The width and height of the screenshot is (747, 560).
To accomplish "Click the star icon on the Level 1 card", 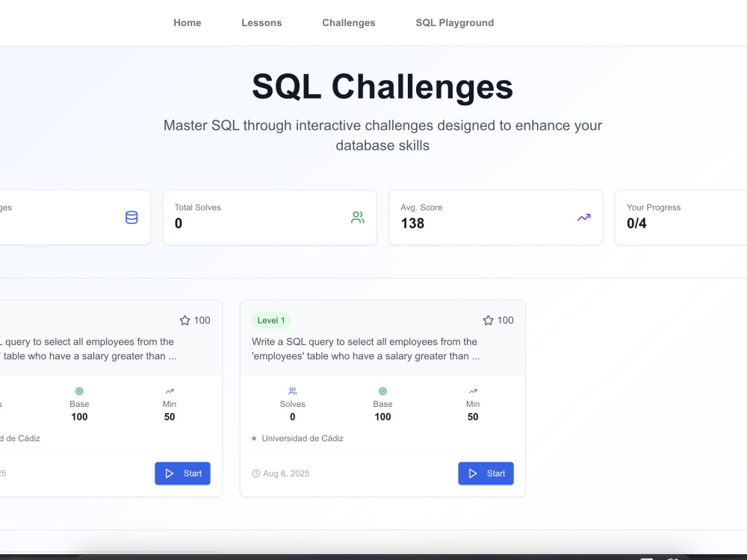I will [x=488, y=320].
